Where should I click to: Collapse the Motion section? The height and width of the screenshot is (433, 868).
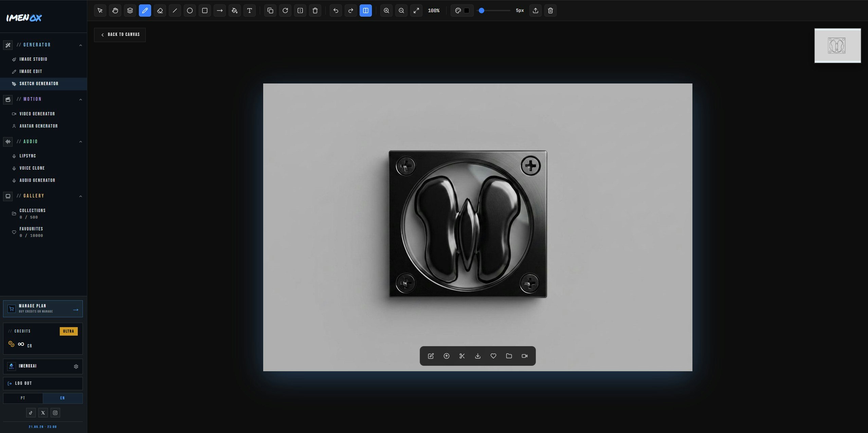pyautogui.click(x=80, y=99)
